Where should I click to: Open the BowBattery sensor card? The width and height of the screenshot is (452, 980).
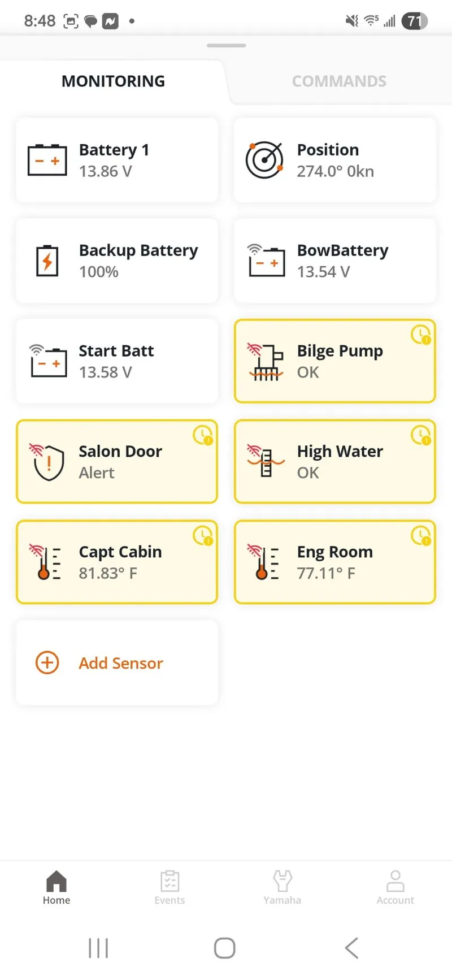click(x=335, y=261)
